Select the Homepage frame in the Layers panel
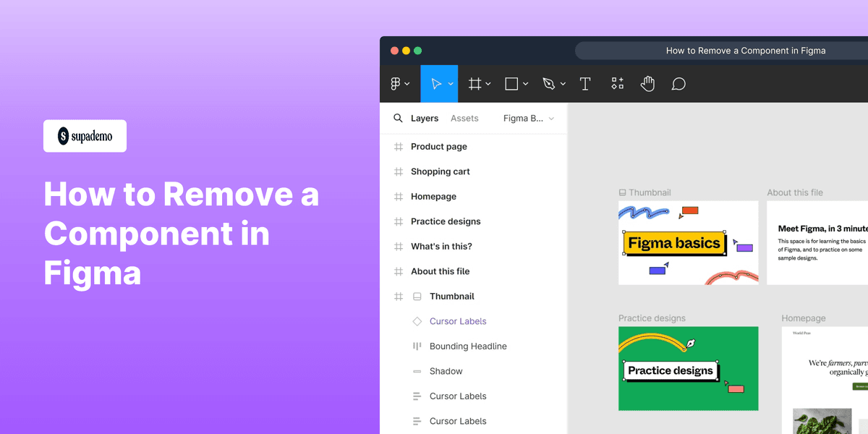The image size is (868, 434). 433,196
